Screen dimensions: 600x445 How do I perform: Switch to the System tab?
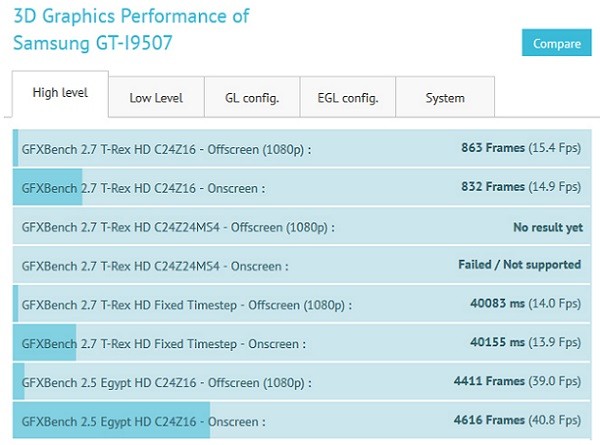(445, 97)
